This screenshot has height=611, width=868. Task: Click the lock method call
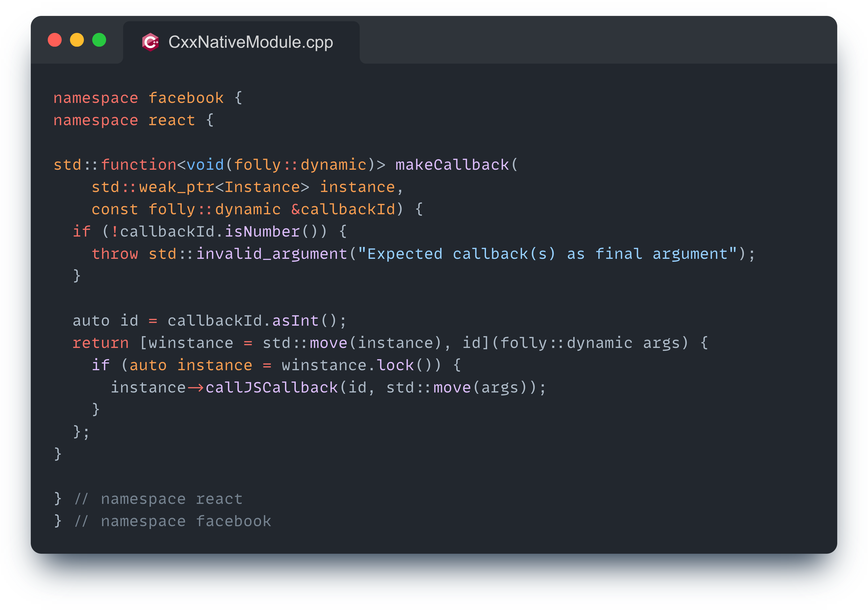click(x=395, y=365)
